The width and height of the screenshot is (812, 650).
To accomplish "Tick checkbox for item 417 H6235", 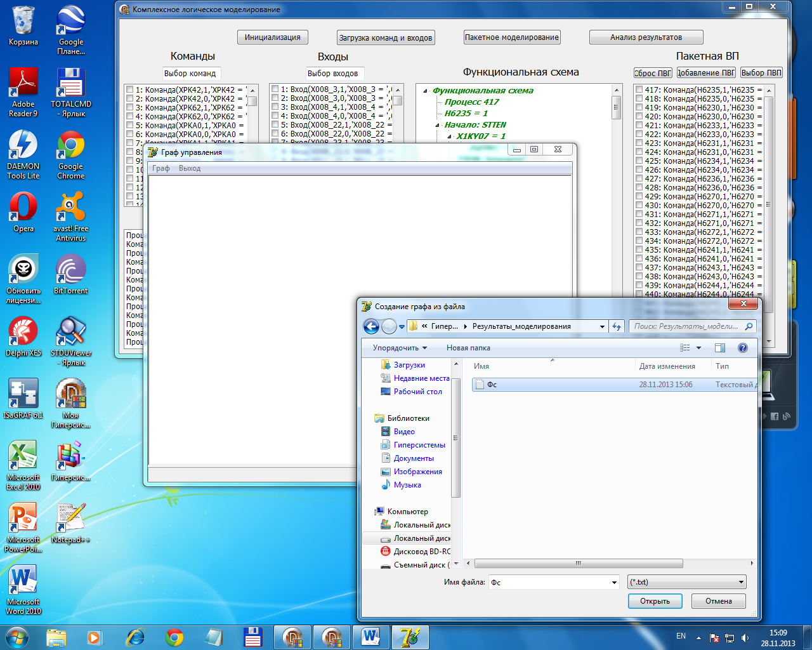I will (x=639, y=90).
